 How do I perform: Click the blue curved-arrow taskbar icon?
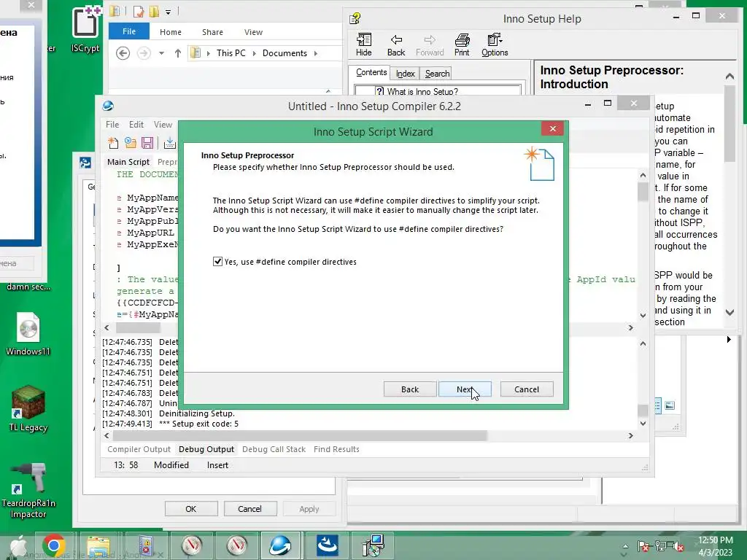(x=328, y=545)
